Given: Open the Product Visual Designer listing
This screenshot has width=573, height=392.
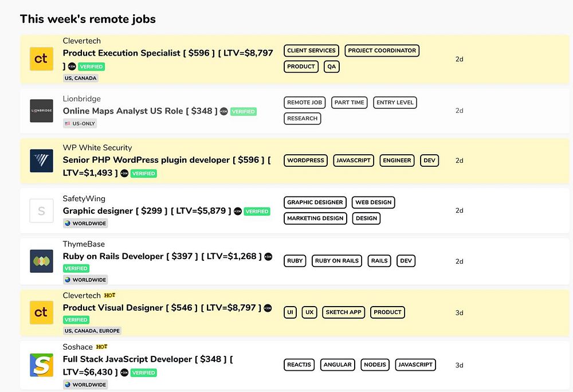Looking at the screenshot, I should click(162, 308).
